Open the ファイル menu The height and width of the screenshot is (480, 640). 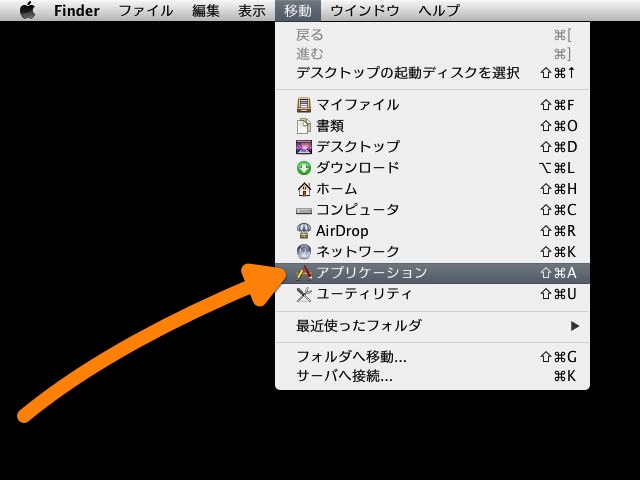(x=146, y=11)
